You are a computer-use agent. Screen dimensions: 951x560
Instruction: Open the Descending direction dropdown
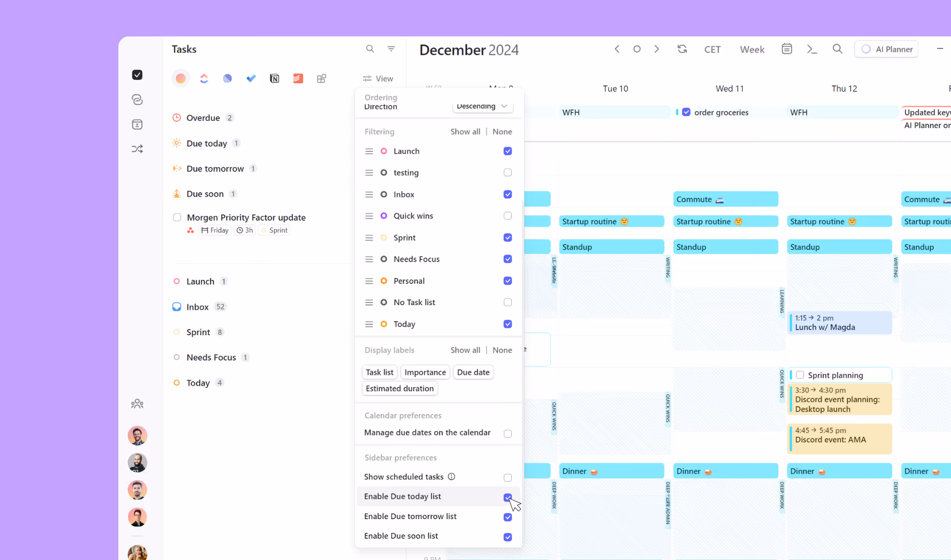[x=482, y=106]
